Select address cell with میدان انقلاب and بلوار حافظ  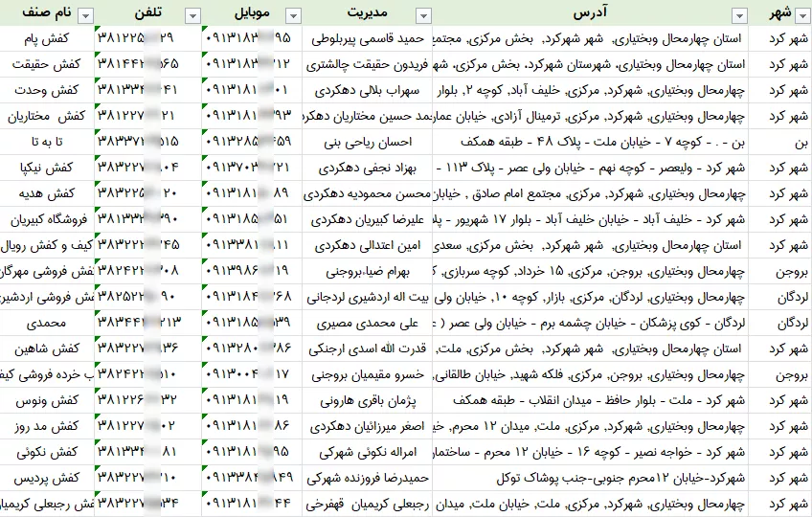pyautogui.click(x=591, y=400)
